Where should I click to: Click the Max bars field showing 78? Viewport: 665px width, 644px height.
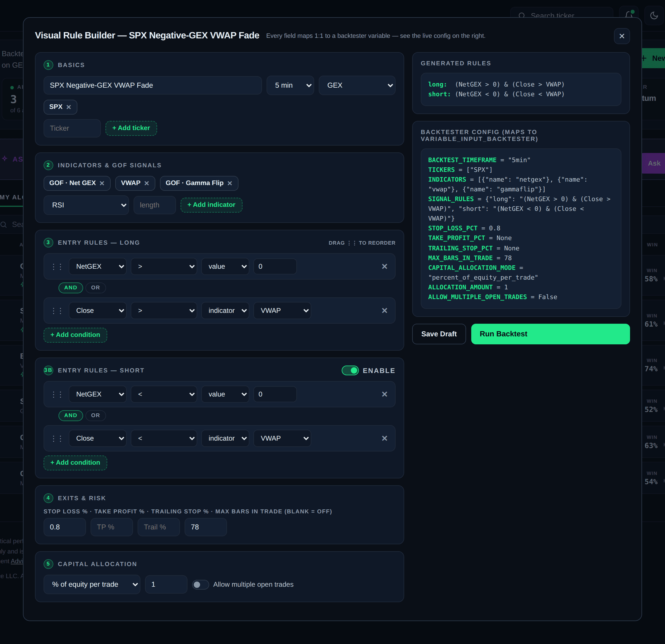click(206, 527)
